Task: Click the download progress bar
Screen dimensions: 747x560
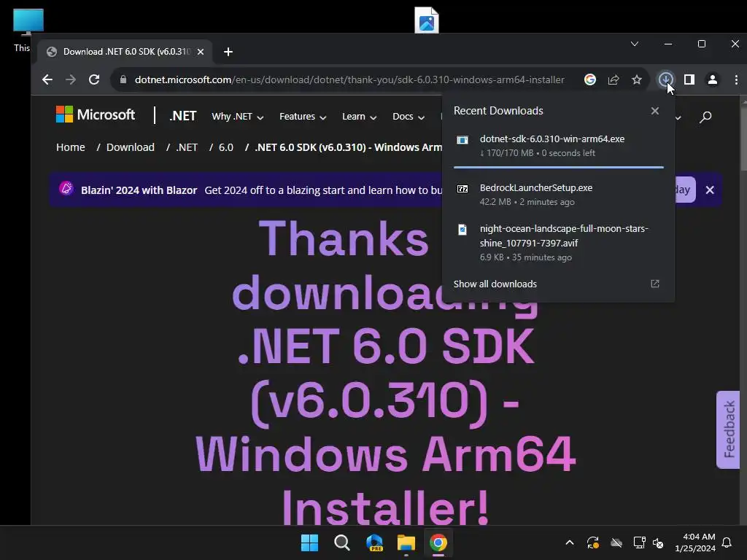Action: pos(558,168)
